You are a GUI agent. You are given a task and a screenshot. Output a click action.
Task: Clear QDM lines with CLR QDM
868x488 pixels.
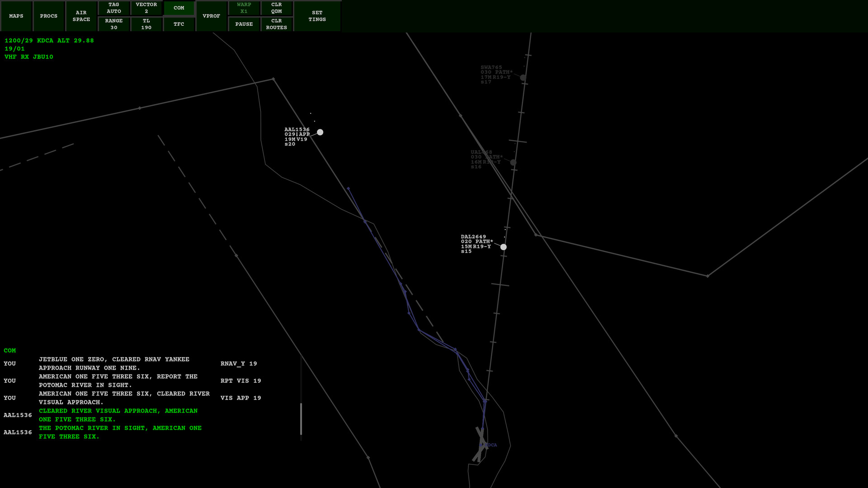tap(277, 8)
